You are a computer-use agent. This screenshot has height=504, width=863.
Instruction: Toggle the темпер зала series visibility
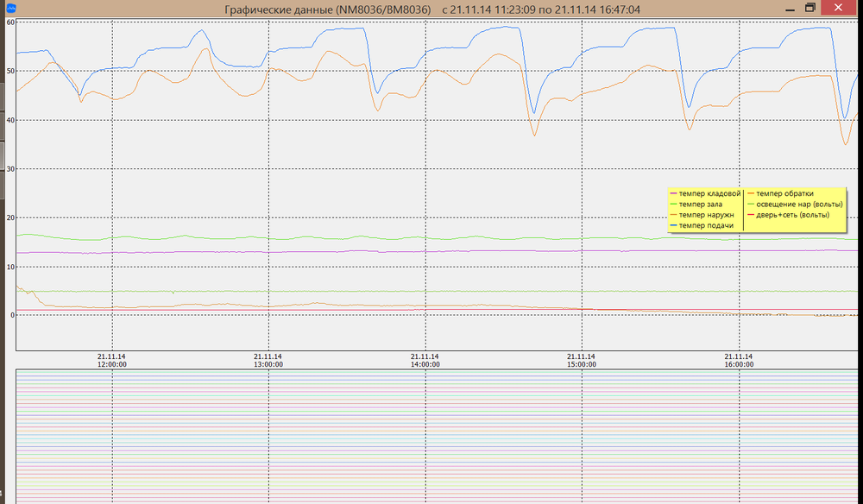[701, 204]
